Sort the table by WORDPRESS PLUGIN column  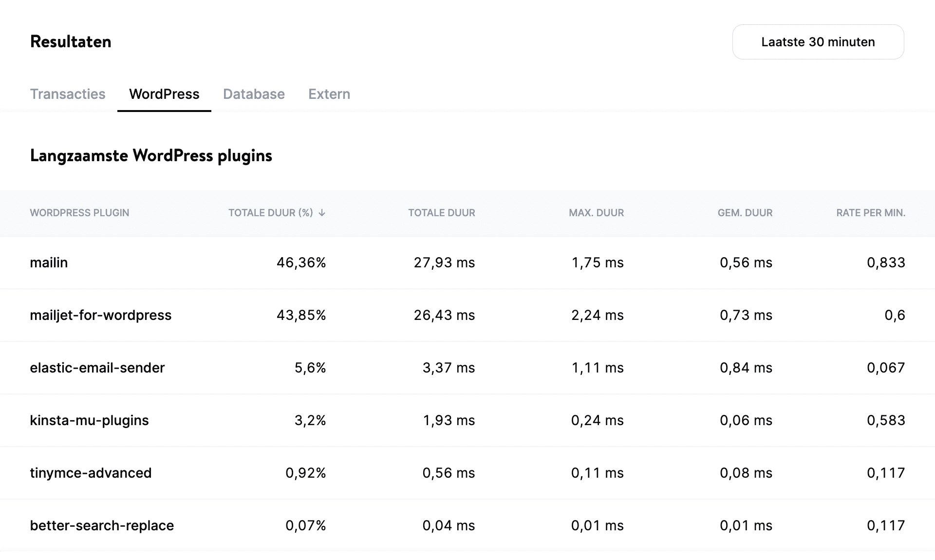79,213
